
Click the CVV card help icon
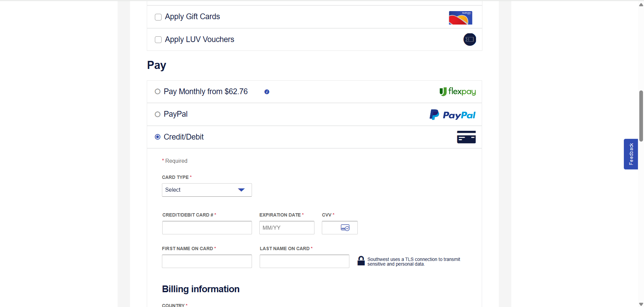point(345,228)
